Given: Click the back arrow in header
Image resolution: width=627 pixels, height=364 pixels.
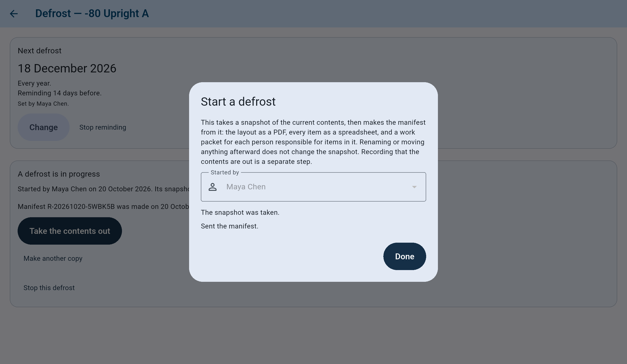Looking at the screenshot, I should point(14,14).
